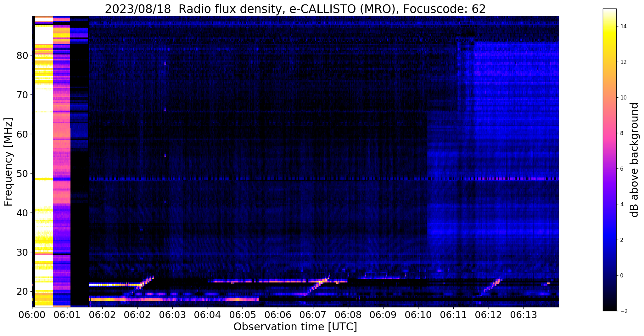Image resolution: width=644 pixels, height=336 pixels.
Task: Click the 40 tick on frequency axis
Action: 22,213
